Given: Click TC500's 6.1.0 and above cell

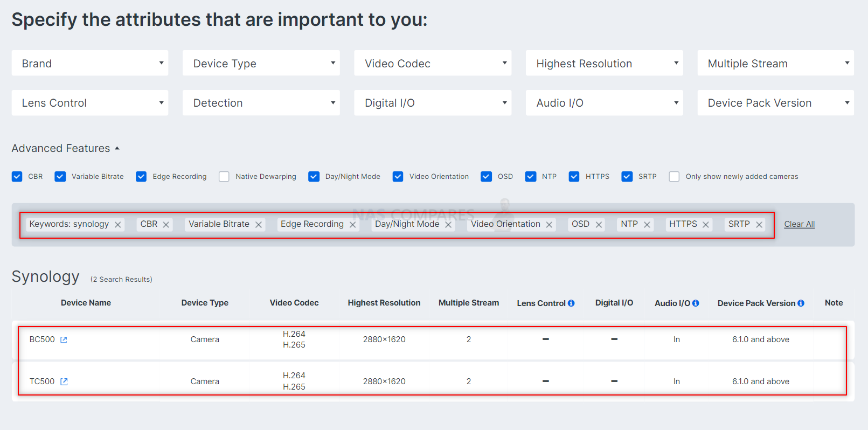Looking at the screenshot, I should tap(761, 382).
